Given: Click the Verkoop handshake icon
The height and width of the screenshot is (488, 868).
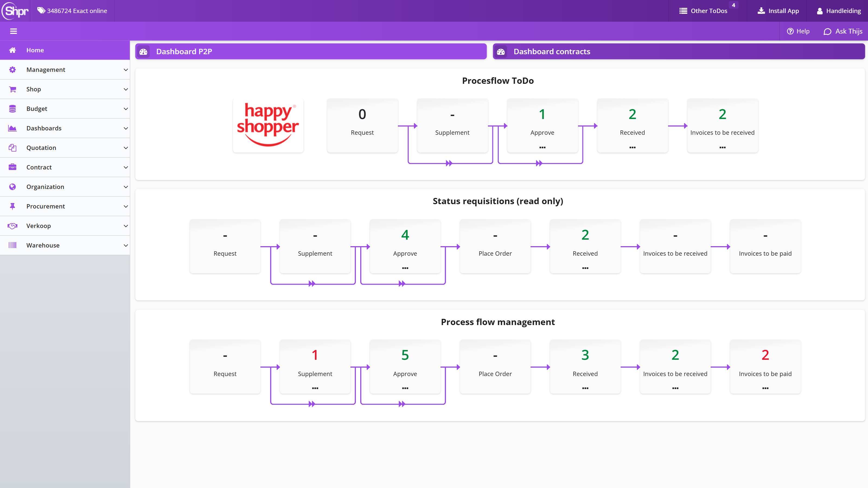Looking at the screenshot, I should (12, 226).
